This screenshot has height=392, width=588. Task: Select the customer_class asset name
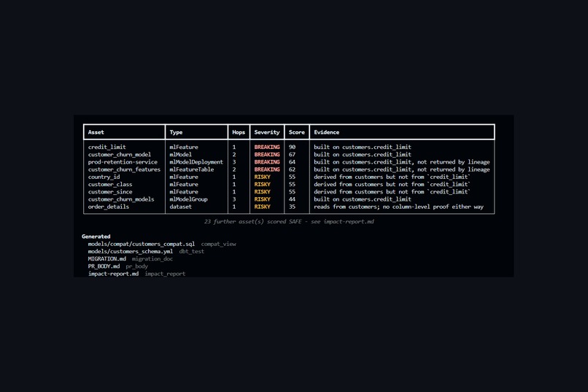click(110, 184)
